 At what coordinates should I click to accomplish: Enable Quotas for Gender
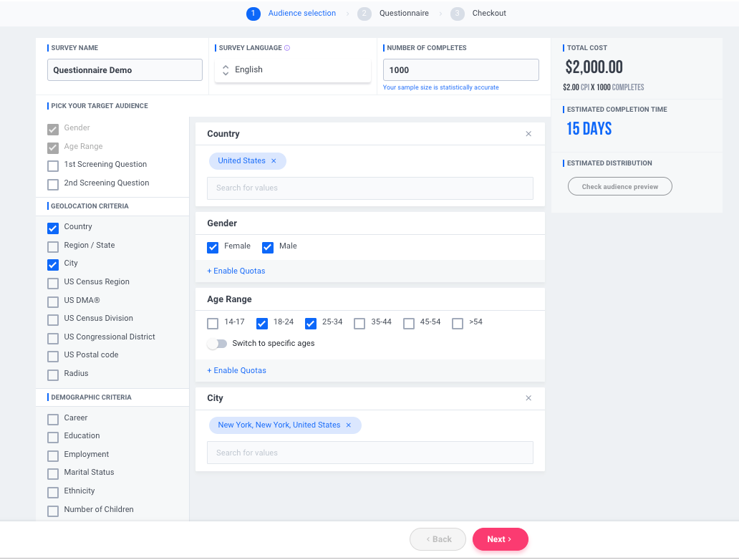236,271
